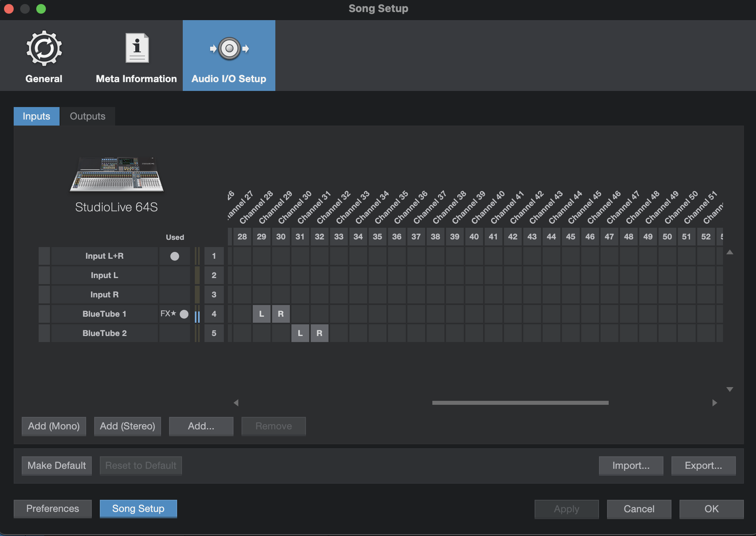Click the downward scroll arrow for input rows
Screen dimensions: 756x536
(729, 389)
